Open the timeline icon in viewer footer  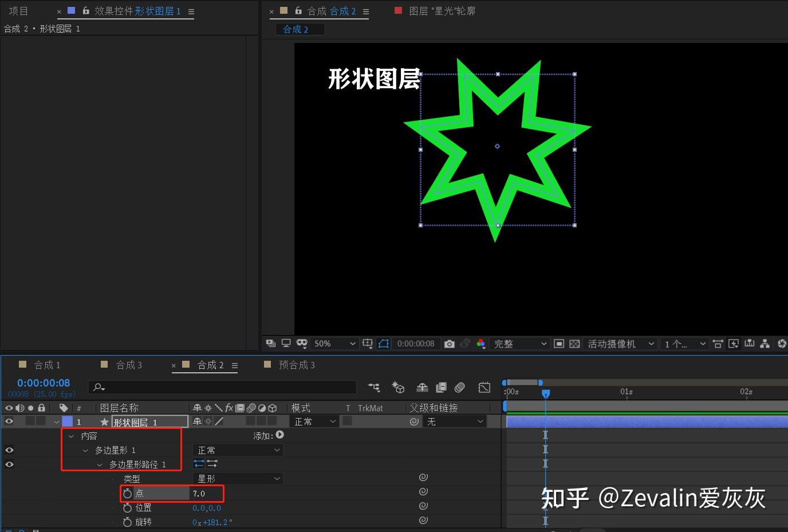point(749,344)
